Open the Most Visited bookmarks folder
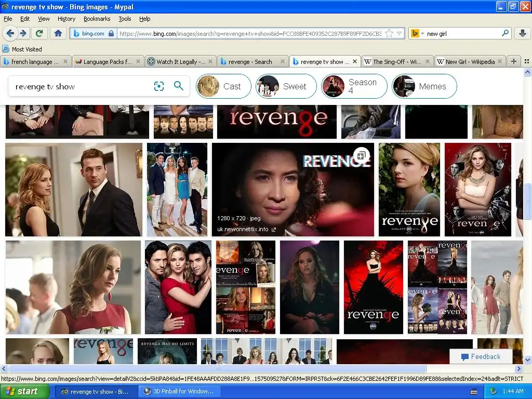 (x=22, y=49)
